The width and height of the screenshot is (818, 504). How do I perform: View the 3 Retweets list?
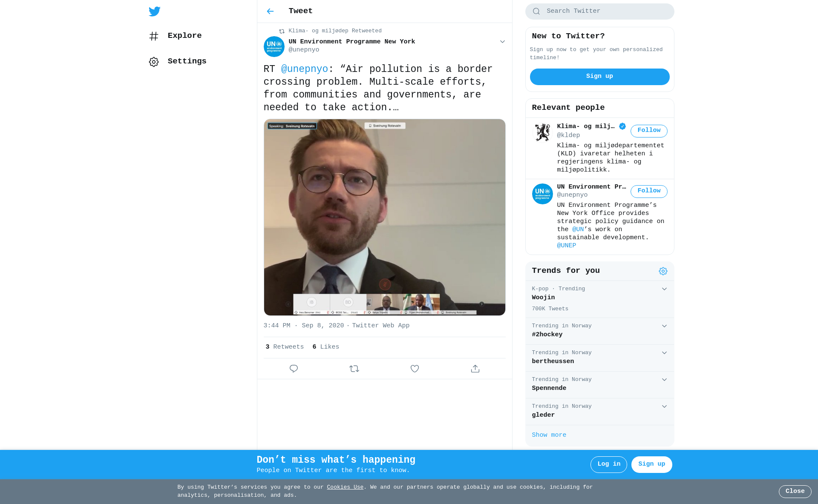click(x=285, y=347)
